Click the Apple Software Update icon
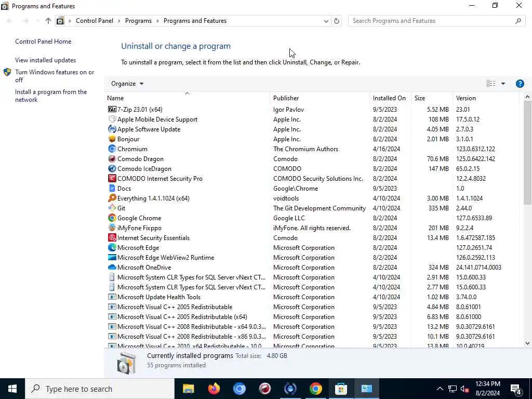This screenshot has height=399, width=532. [112, 129]
